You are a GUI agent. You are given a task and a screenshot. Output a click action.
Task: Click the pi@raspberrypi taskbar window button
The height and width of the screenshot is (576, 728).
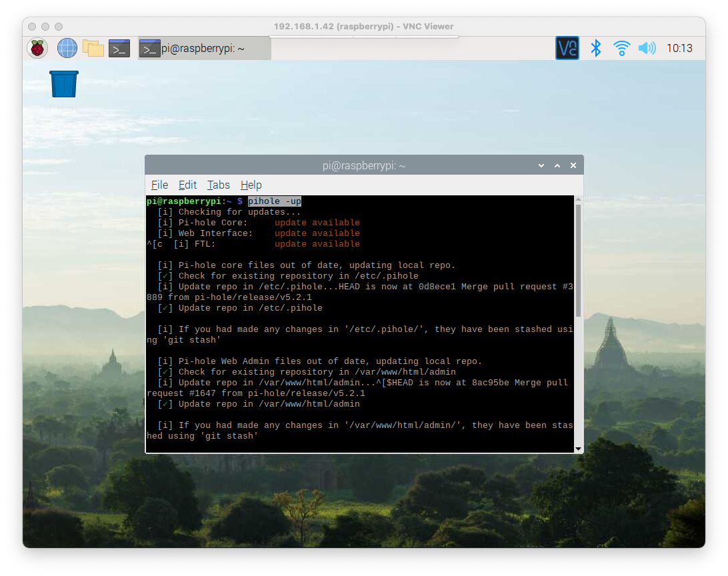204,49
